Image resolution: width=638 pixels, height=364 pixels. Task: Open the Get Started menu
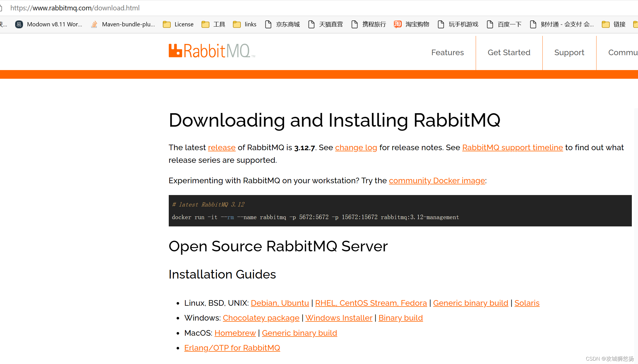(x=509, y=52)
